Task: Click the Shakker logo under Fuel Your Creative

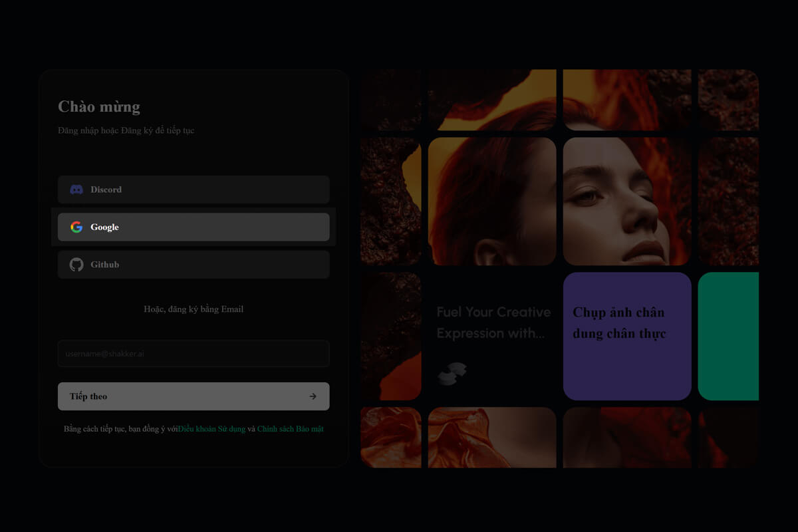Action: coord(452,374)
